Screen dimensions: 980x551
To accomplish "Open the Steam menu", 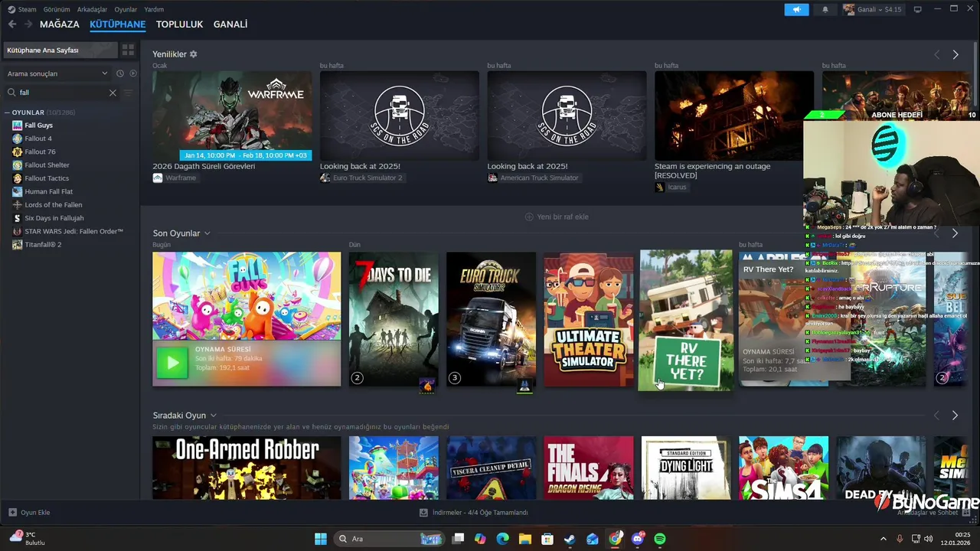I will pyautogui.click(x=22, y=9).
